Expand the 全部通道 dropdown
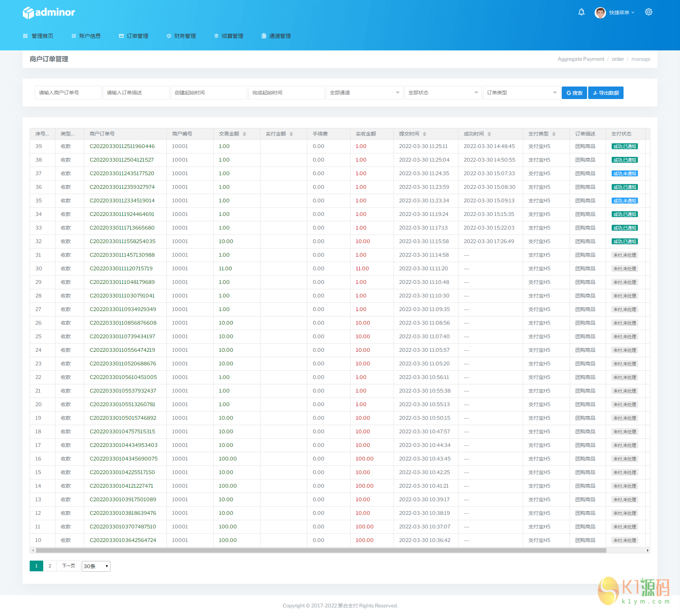The width and height of the screenshot is (680, 616). pos(364,93)
